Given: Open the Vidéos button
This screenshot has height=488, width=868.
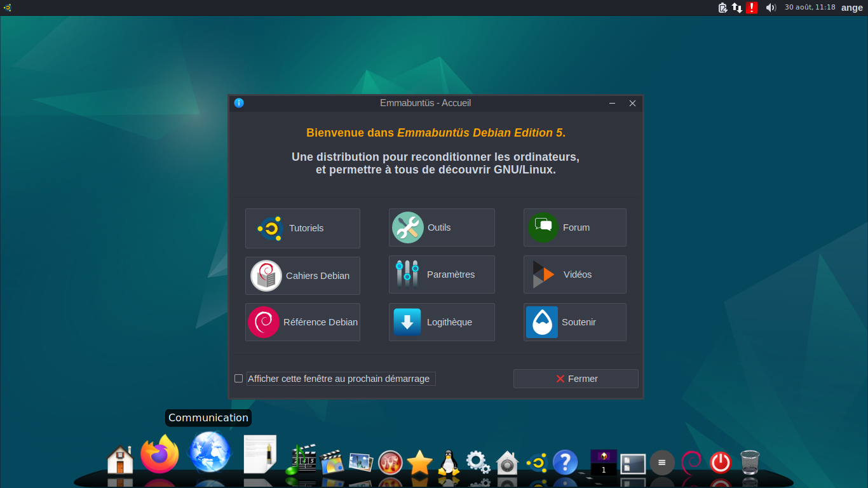Looking at the screenshot, I should (575, 274).
